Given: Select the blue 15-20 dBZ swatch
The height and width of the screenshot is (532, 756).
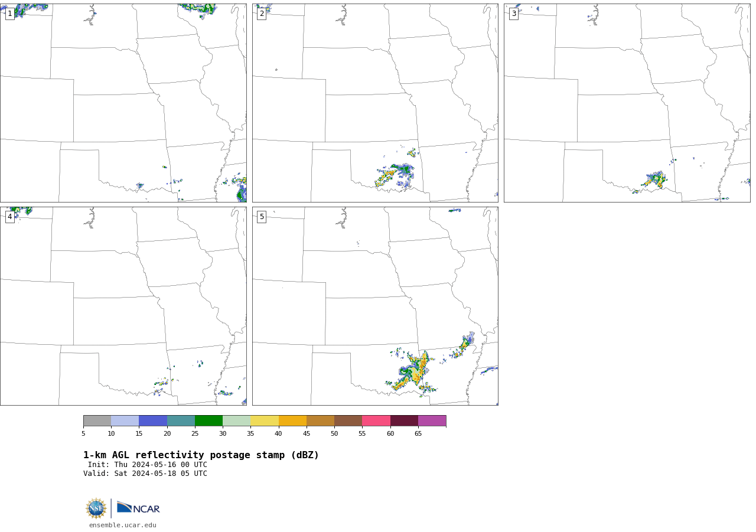Looking at the screenshot, I should click(x=153, y=421).
